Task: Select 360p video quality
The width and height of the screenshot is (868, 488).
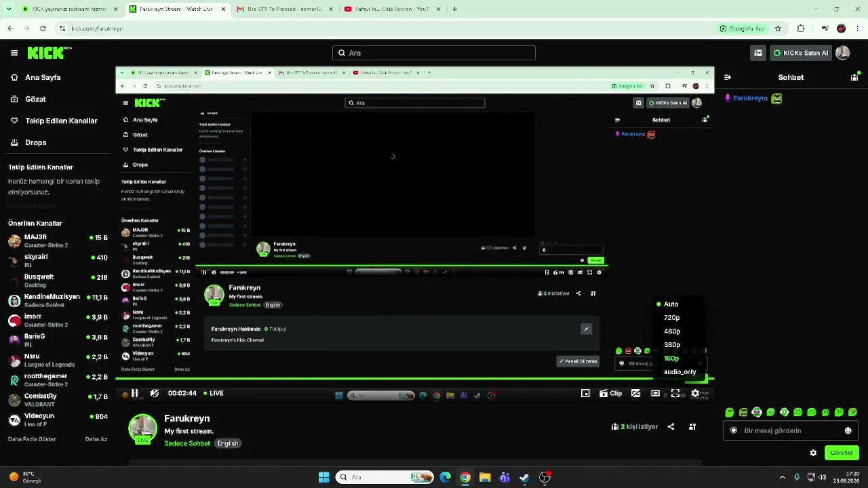Action: pyautogui.click(x=672, y=345)
